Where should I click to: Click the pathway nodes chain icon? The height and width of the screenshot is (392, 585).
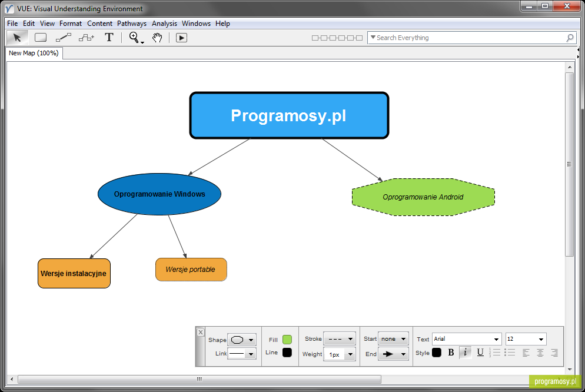(x=337, y=38)
